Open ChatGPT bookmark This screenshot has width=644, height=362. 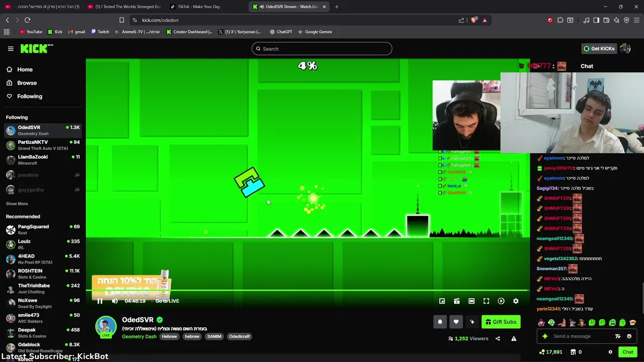tap(281, 32)
